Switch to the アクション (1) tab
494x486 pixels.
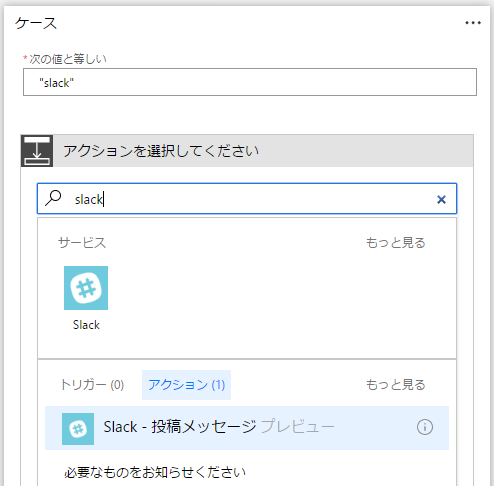pos(186,385)
